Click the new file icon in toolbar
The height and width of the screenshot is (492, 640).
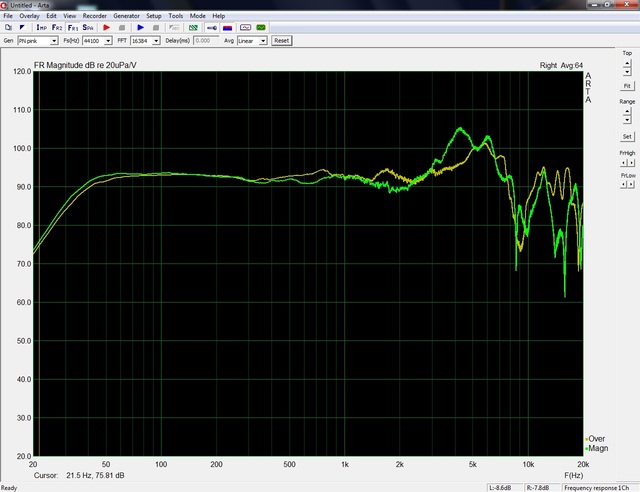click(8, 28)
